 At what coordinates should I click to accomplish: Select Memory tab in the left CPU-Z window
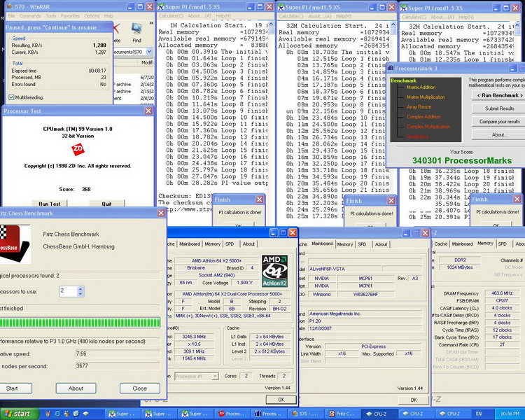click(213, 244)
